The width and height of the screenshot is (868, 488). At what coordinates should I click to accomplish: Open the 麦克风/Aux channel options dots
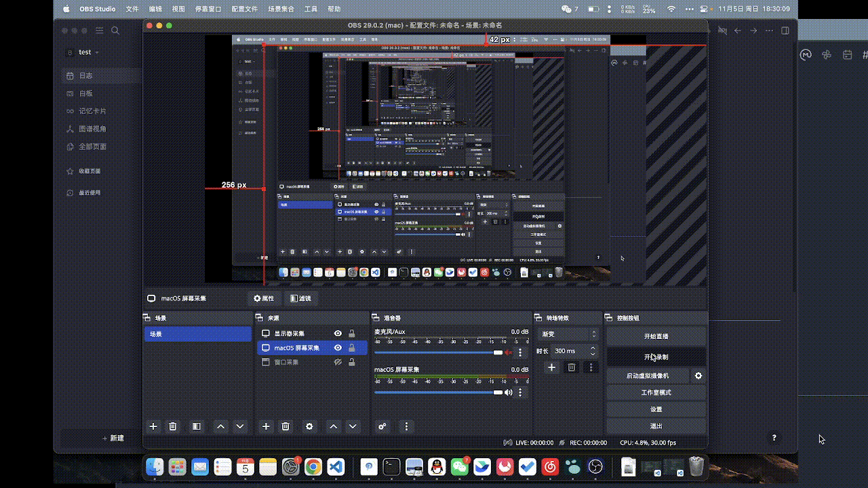click(520, 352)
